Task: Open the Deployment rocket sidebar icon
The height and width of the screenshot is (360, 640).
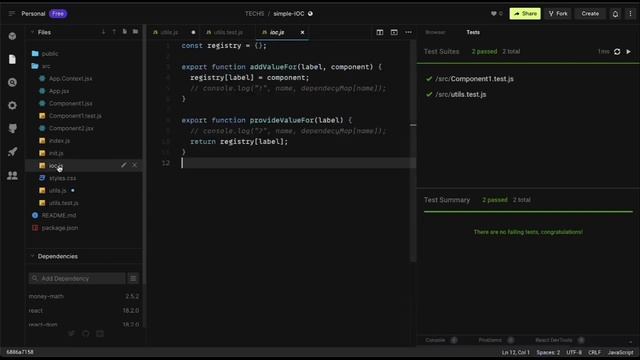Action: (x=12, y=152)
